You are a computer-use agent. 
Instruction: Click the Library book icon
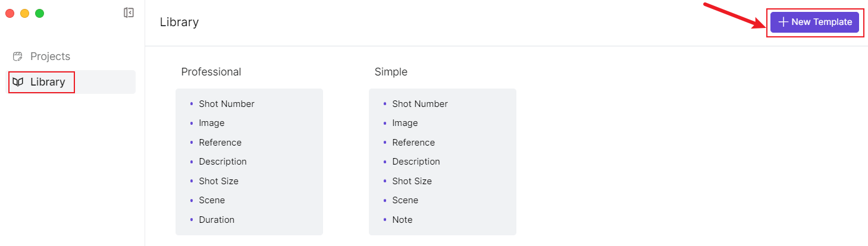tap(18, 82)
